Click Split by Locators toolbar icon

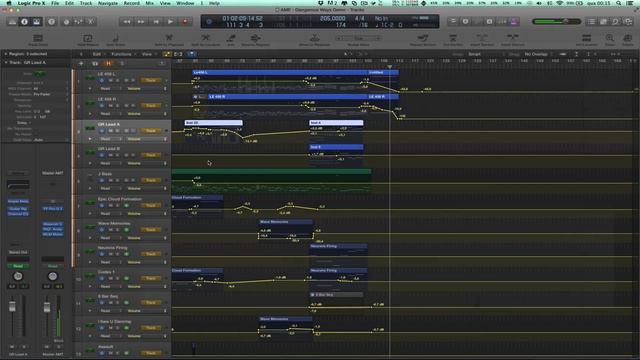205,40
